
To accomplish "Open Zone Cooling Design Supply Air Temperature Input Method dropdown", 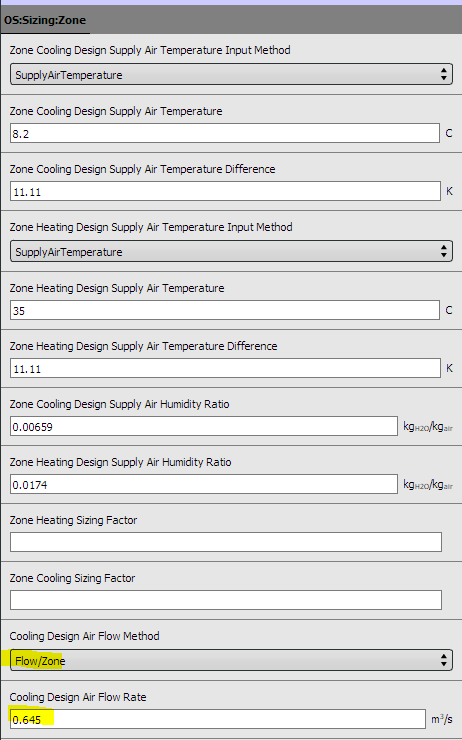I will (x=231, y=75).
